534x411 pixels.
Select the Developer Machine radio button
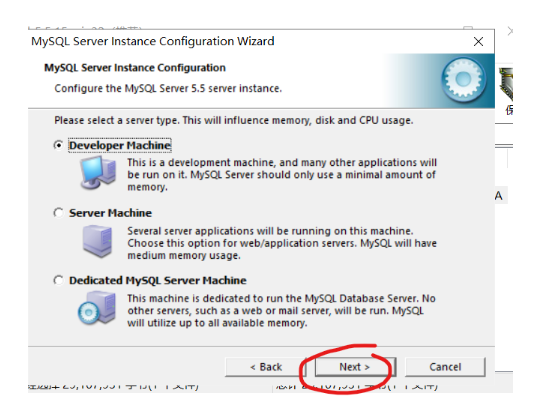tap(59, 145)
